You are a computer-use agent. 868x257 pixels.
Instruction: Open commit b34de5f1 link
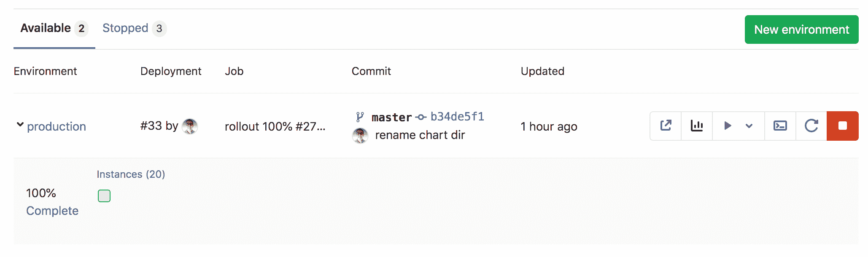[457, 117]
